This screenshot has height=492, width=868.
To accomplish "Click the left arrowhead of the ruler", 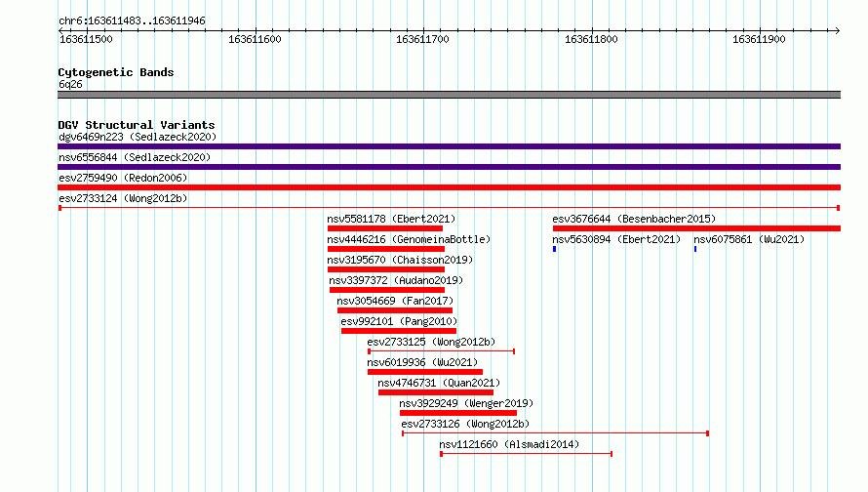I will (x=60, y=30).
